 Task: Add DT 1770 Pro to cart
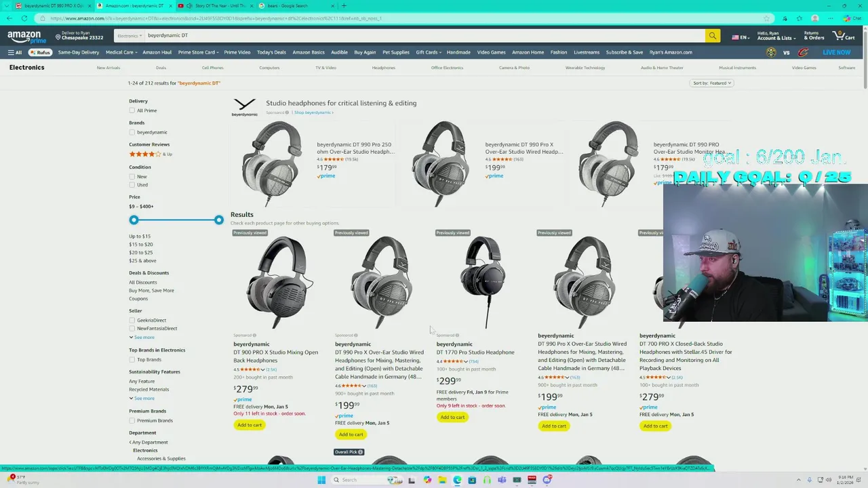pyautogui.click(x=452, y=417)
